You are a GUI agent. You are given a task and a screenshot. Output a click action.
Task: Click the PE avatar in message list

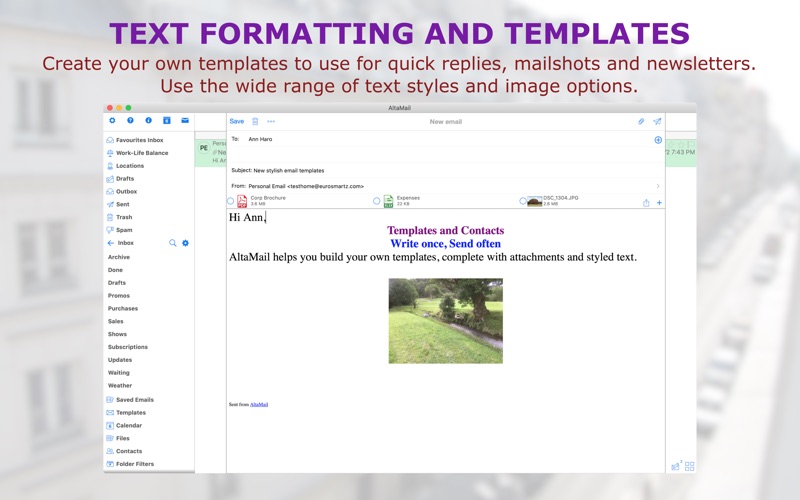click(x=204, y=148)
